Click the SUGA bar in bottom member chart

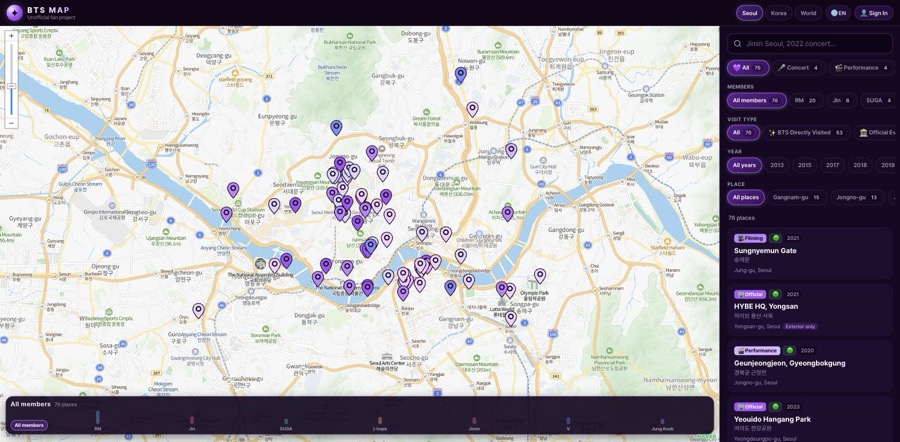click(286, 421)
